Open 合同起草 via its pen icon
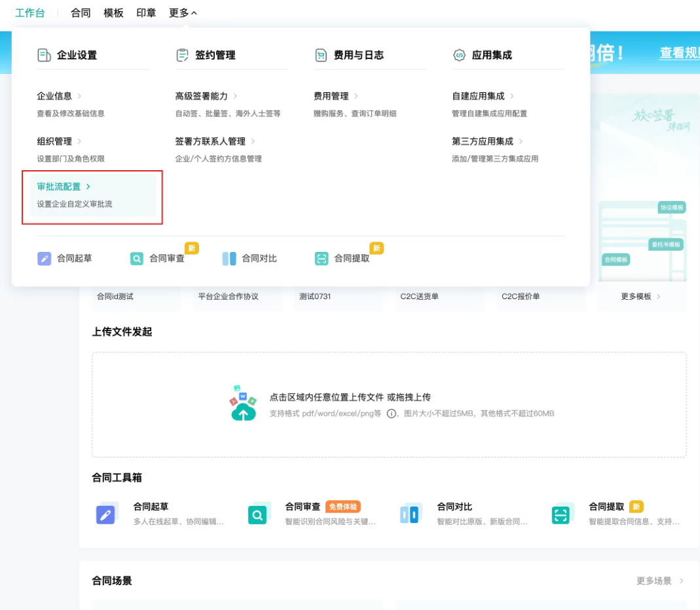 point(43,259)
